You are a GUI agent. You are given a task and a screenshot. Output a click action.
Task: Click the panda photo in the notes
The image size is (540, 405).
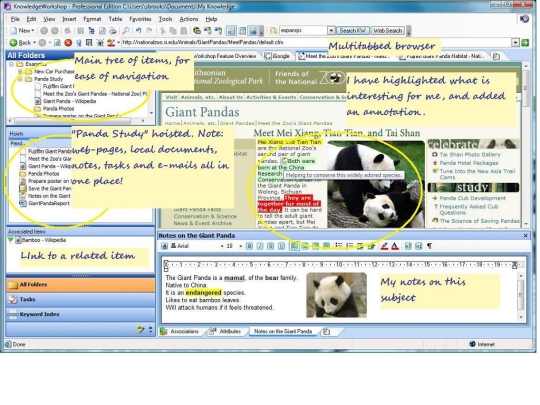click(336, 295)
